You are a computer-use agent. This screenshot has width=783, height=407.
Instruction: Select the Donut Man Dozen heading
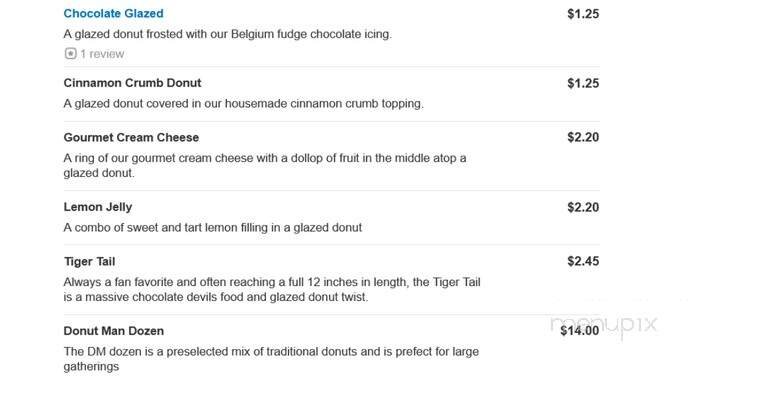113,331
